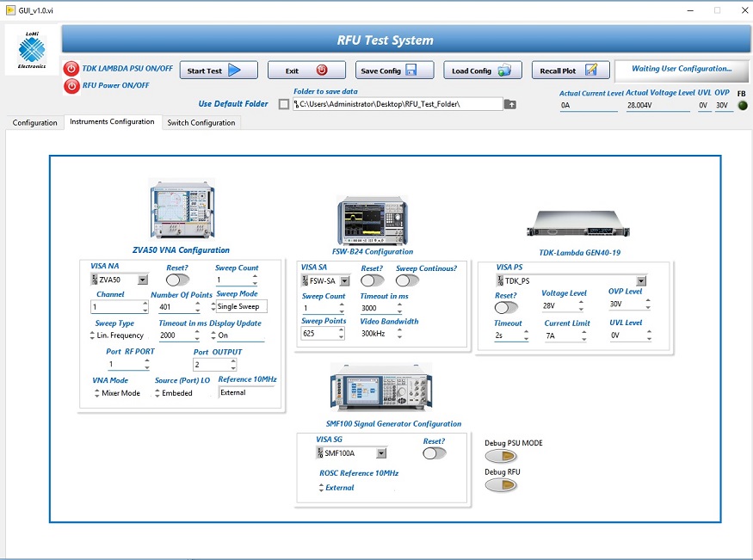The image size is (753, 560).
Task: Toggle the SMF100 signal generator Reset switch
Action: click(x=435, y=453)
